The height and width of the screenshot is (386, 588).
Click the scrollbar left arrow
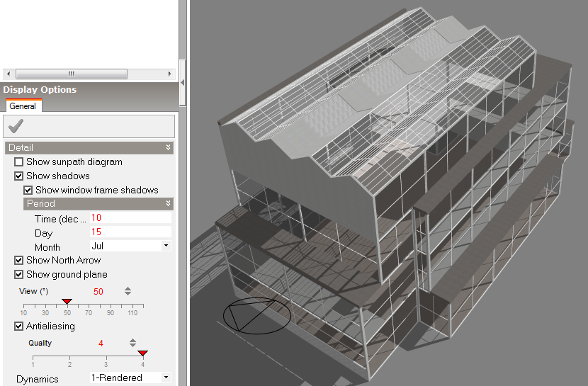coord(8,74)
